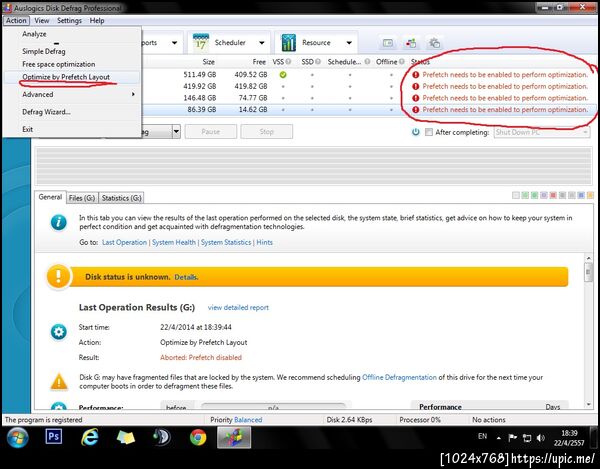Viewport: 600px width, 469px height.
Task: Click the info icon beside Schedule header
Action: [x=367, y=61]
